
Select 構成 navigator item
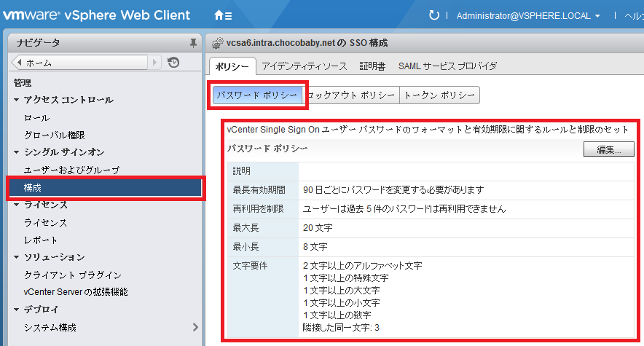tap(105, 188)
